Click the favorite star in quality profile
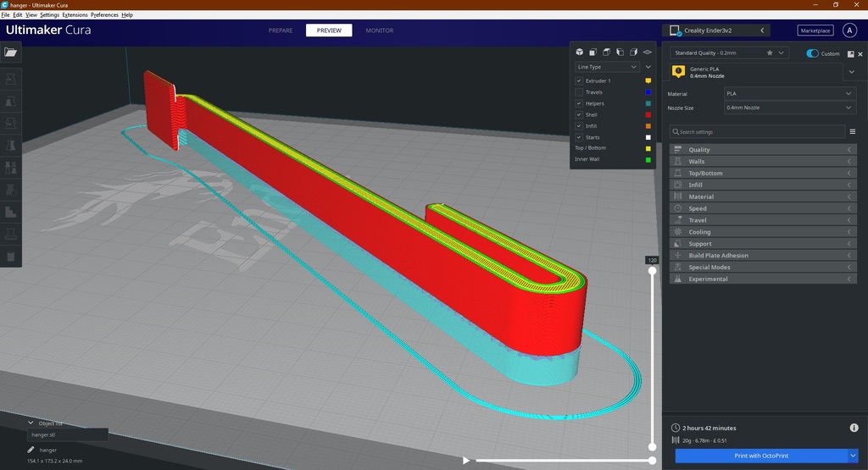The image size is (868, 470). point(770,53)
